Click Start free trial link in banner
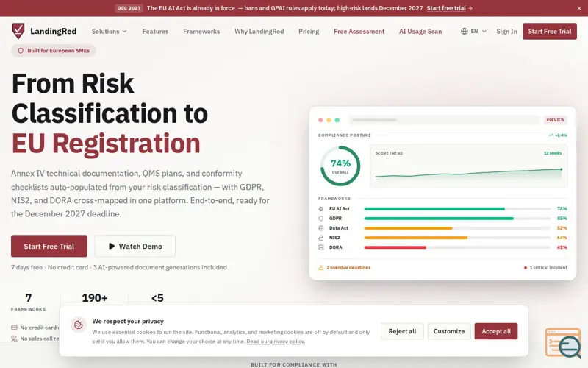This screenshot has height=368, width=588. coord(449,8)
